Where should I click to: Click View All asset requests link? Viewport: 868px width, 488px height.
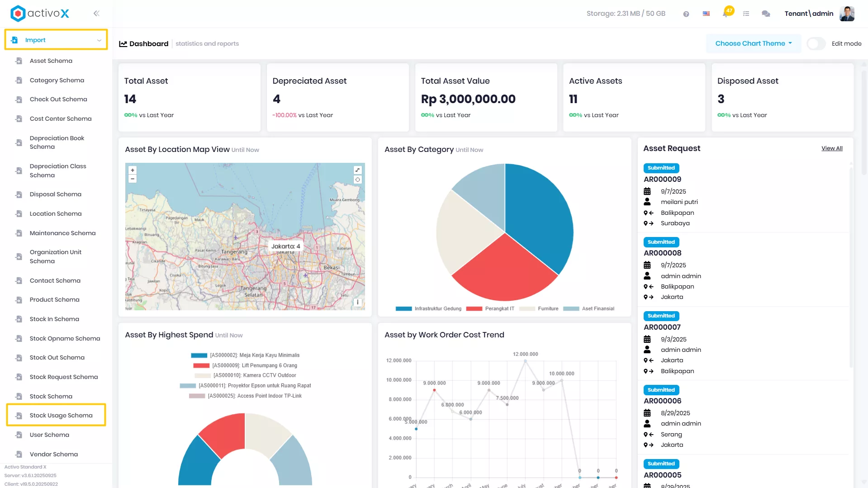[x=832, y=148]
